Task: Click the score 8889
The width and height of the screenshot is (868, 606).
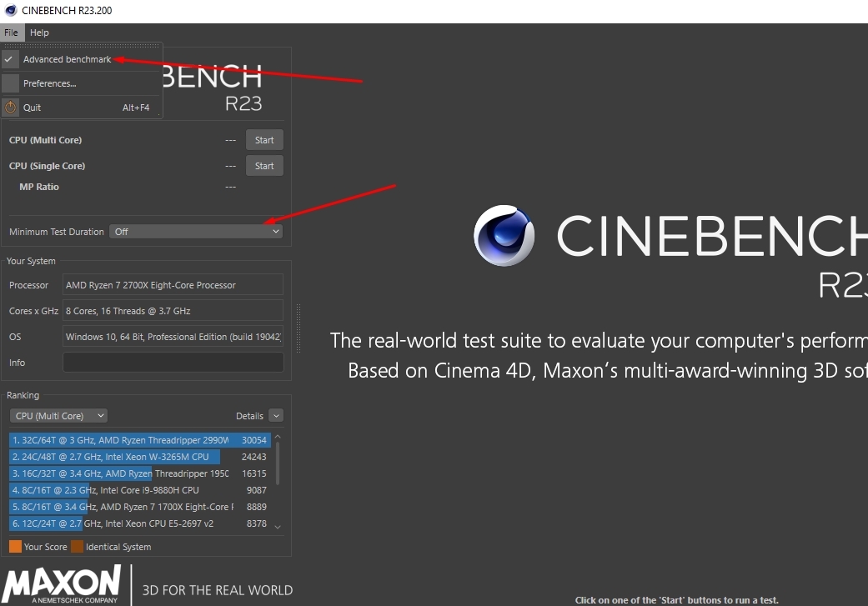Action: pos(256,506)
